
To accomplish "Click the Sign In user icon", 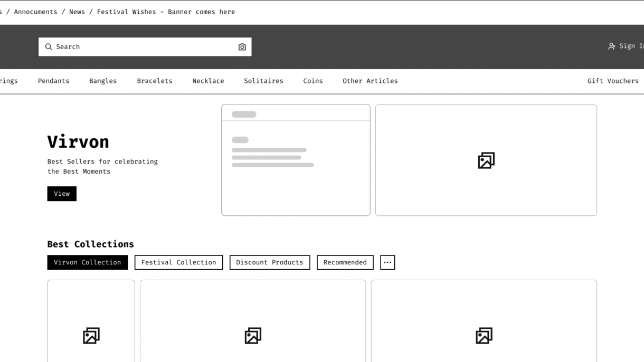I will [x=612, y=46].
